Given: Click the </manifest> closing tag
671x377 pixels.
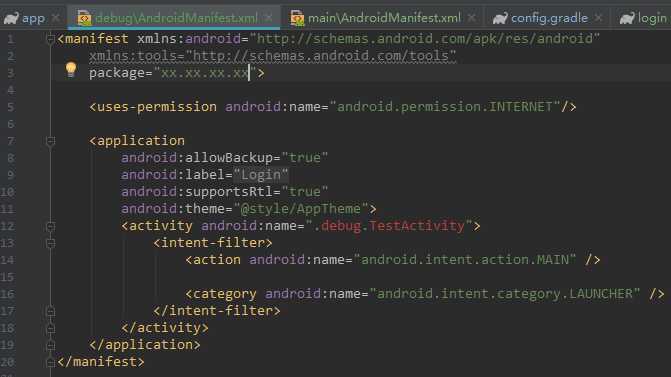Looking at the screenshot, I should [x=101, y=362].
